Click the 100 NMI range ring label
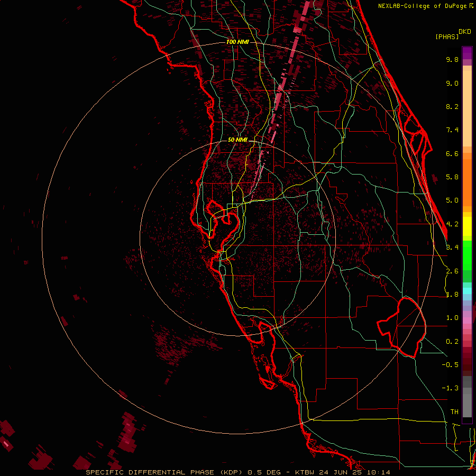 point(237,42)
